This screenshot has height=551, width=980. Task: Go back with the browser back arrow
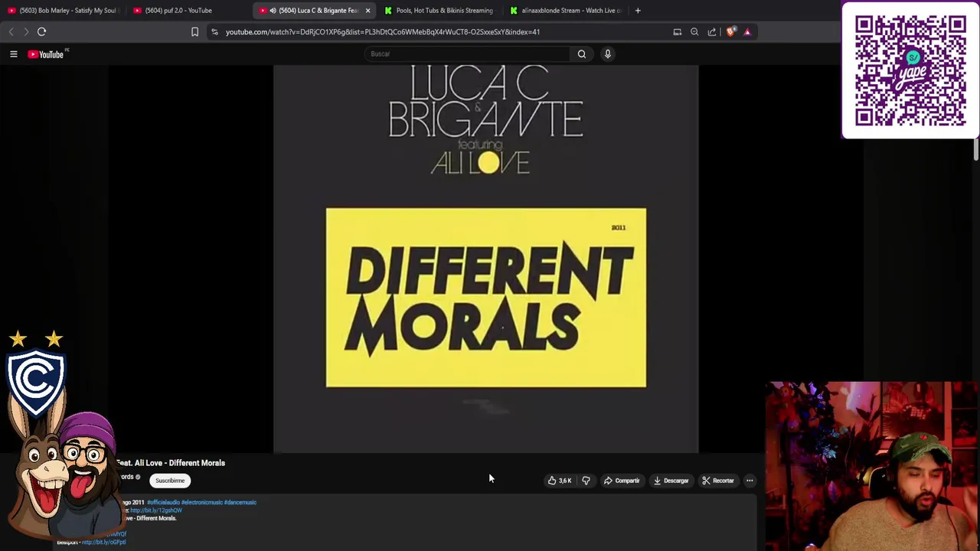[x=11, y=31]
